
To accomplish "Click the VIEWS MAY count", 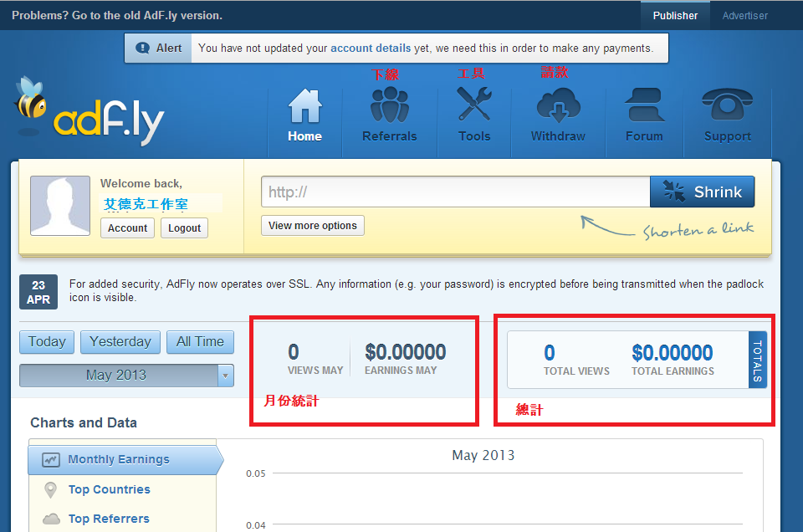I will pyautogui.click(x=294, y=352).
